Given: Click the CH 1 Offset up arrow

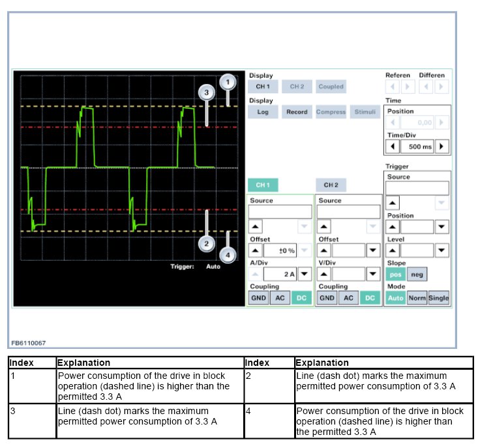Looking at the screenshot, I should coord(256,251).
